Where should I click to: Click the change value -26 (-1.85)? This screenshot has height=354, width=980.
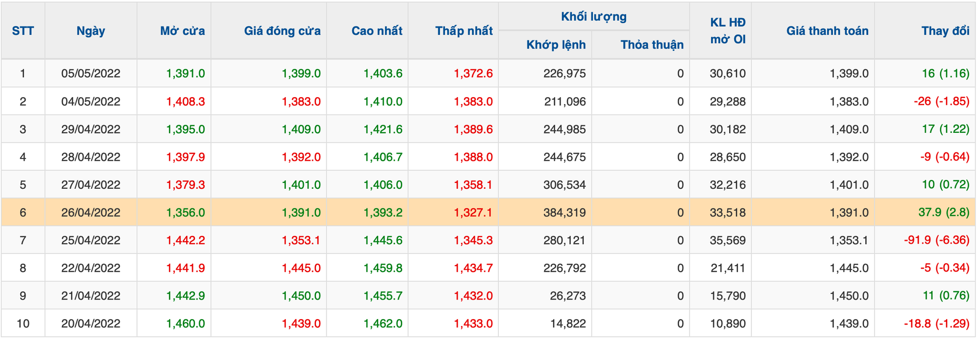pos(942,101)
